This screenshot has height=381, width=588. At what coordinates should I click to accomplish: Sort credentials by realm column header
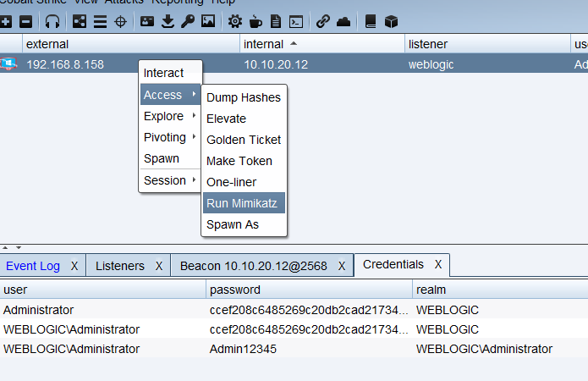point(500,290)
